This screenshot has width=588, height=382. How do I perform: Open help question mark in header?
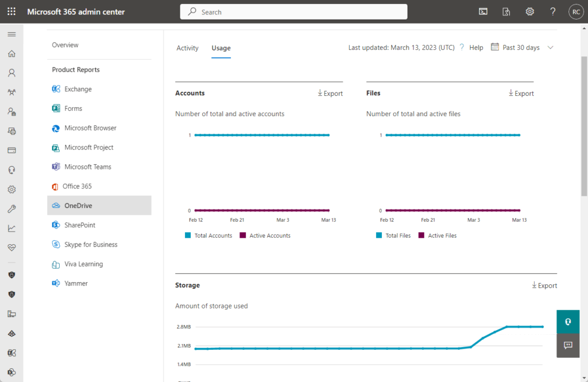[553, 11]
